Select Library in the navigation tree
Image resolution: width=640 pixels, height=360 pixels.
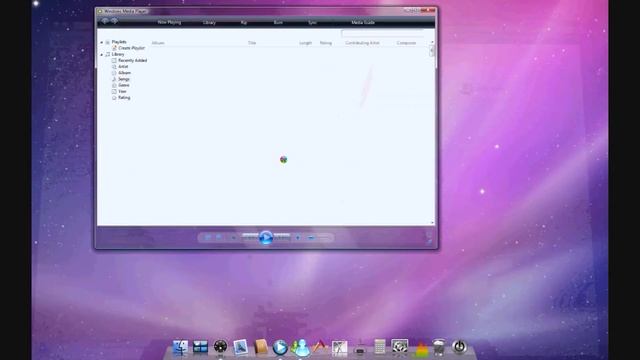(118, 54)
